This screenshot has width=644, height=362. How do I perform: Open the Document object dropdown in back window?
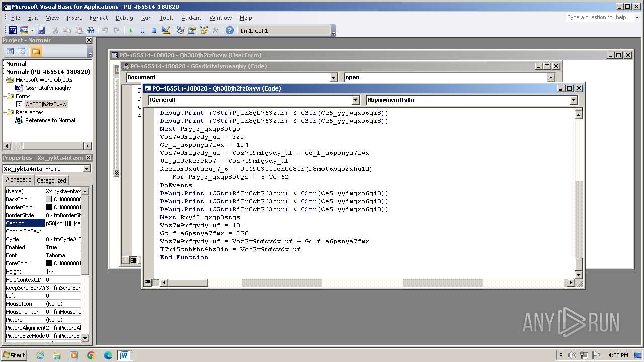point(333,77)
